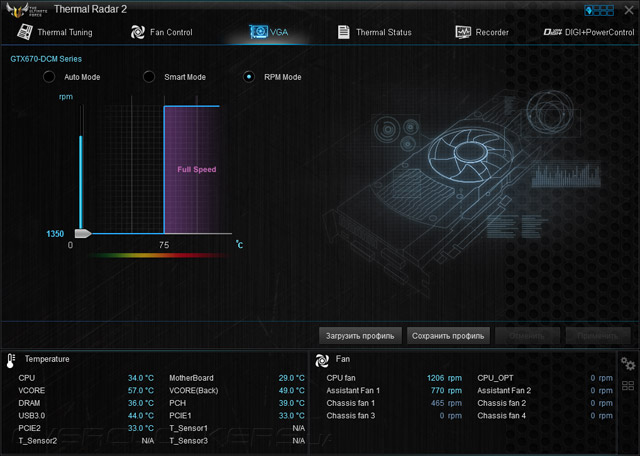Click the temperature color gradient bar
The height and width of the screenshot is (456, 640).
[159, 256]
